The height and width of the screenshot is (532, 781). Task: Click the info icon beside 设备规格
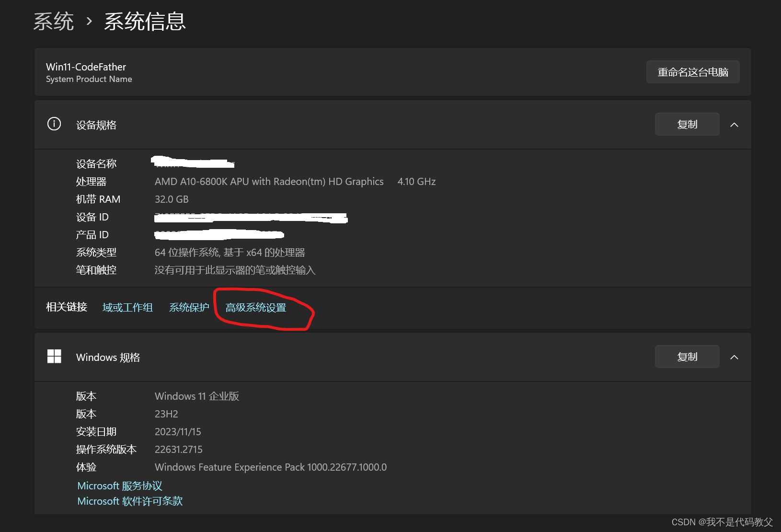coord(54,124)
